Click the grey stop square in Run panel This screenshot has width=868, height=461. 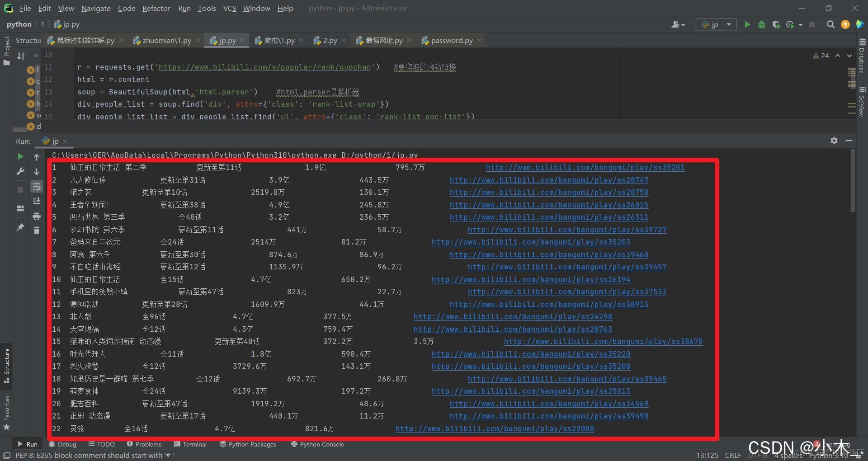[x=20, y=190]
